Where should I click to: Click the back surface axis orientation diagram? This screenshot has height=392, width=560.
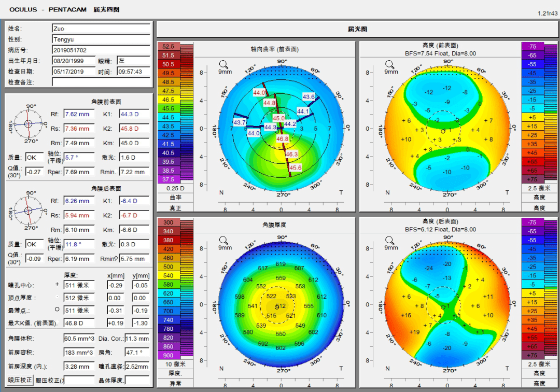tap(28, 211)
